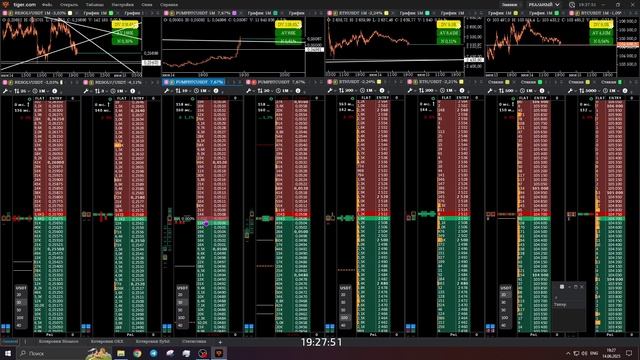Image resolution: width=640 pixels, height=360 pixels.
Task: Open File Explorer from the taskbar
Action: click(121, 353)
